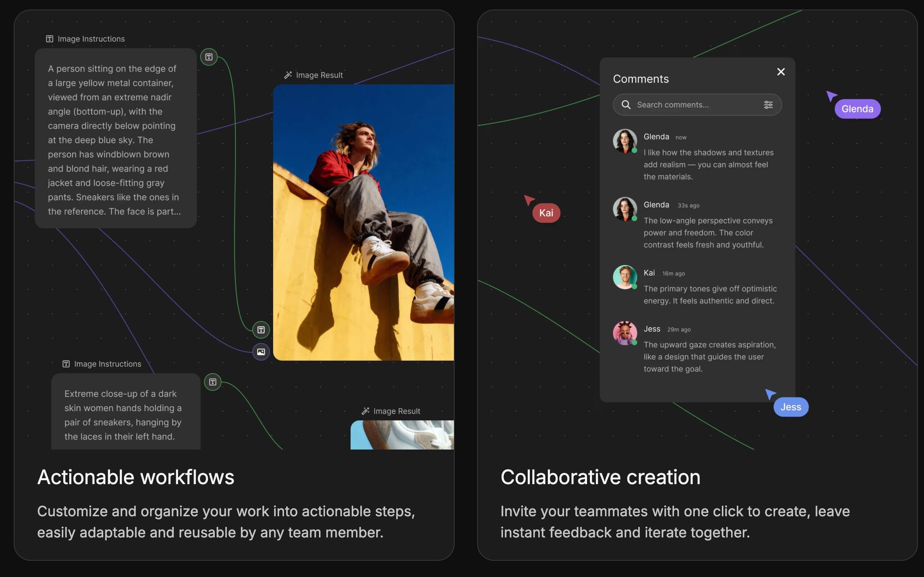Open the sneaker image result thumbnail
Viewport: 924px width, 577px height.
tap(402, 435)
